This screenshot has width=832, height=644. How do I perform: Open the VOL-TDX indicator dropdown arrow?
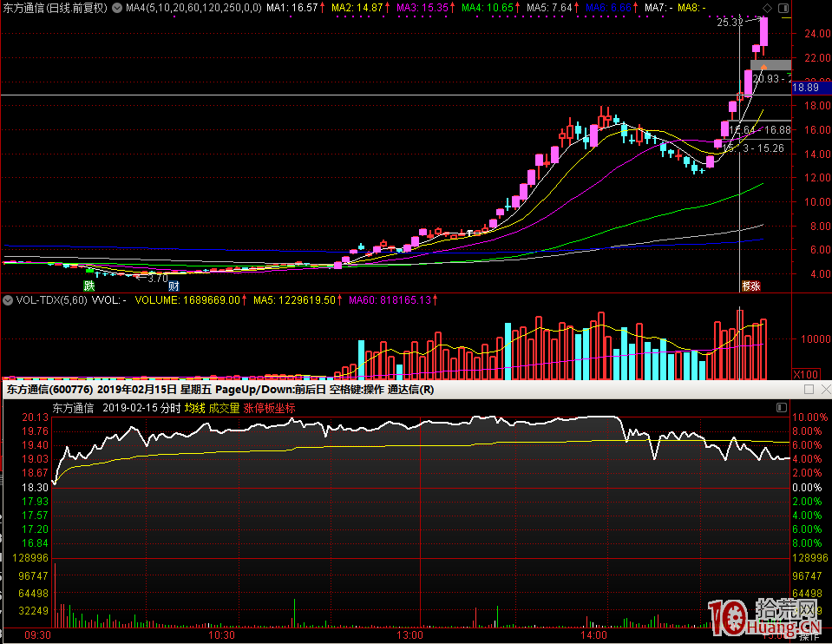8,300
